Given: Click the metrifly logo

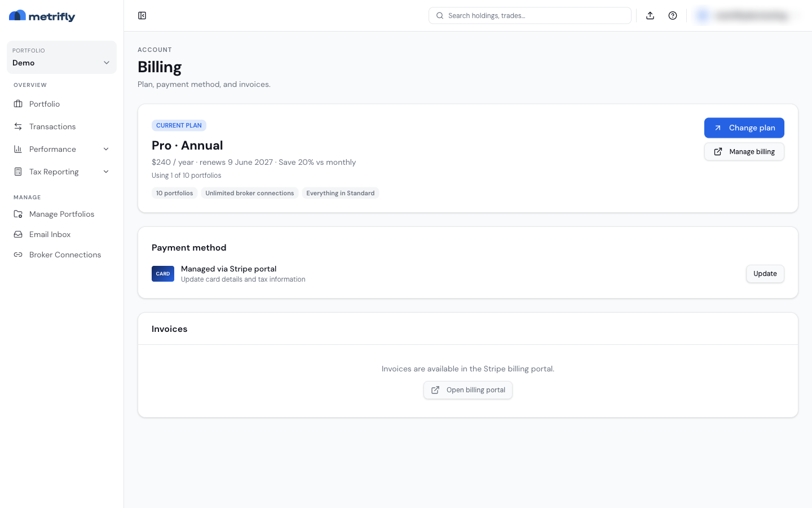Looking at the screenshot, I should coord(42,16).
